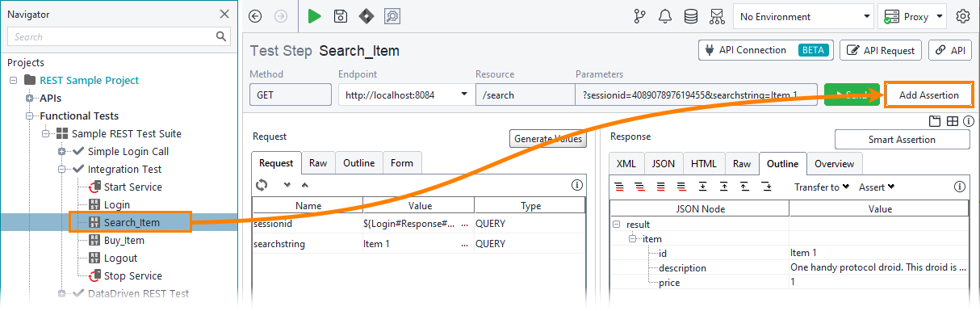This screenshot has width=980, height=311.
Task: Click the back navigation arrow icon
Action: coord(256,16)
